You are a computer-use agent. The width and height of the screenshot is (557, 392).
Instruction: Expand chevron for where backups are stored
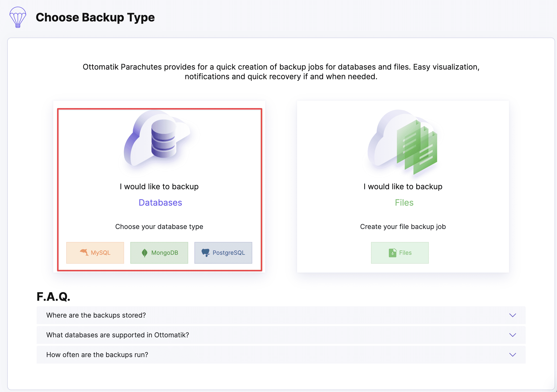tap(512, 315)
